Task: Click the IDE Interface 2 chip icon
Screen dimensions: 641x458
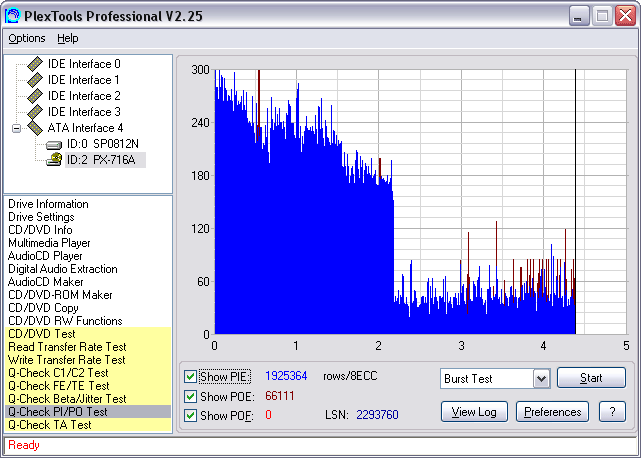Action: coord(35,96)
